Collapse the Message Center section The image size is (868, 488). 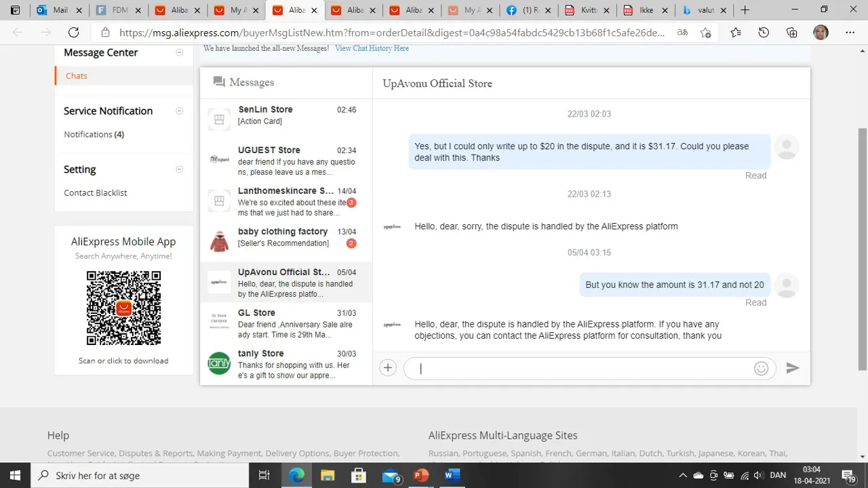pos(179,52)
